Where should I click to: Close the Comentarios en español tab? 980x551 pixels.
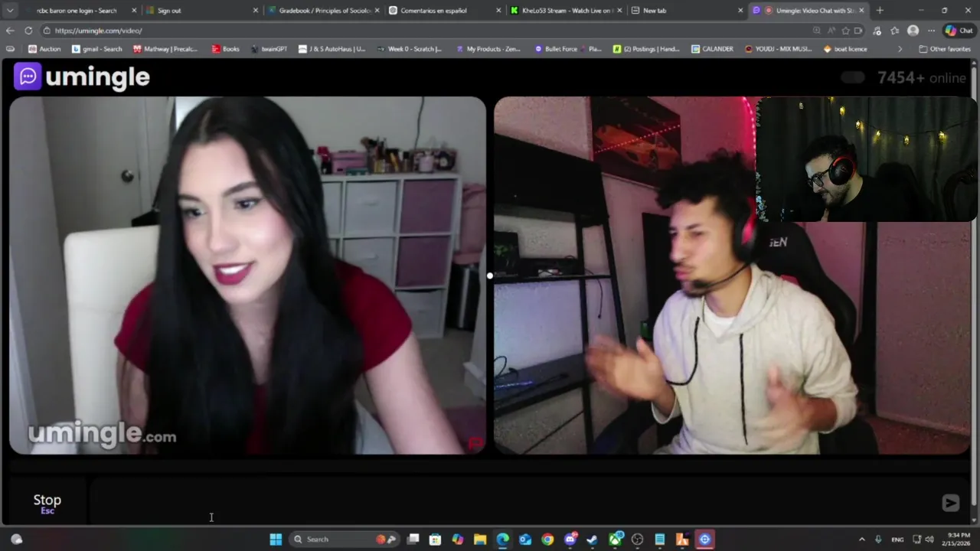point(498,11)
